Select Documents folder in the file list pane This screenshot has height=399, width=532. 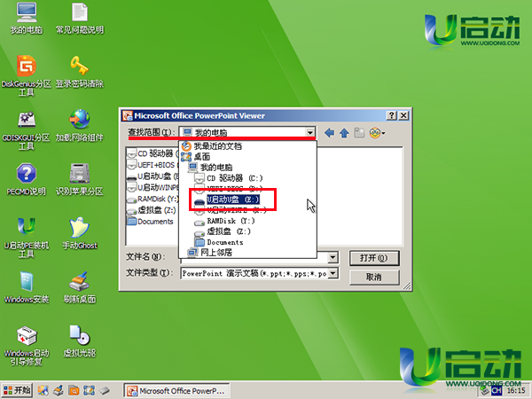coord(150,222)
